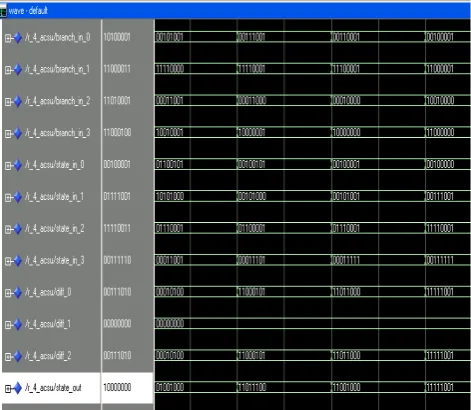Select the /r_4_acsu/branch_in_2 signal name

tap(57, 101)
